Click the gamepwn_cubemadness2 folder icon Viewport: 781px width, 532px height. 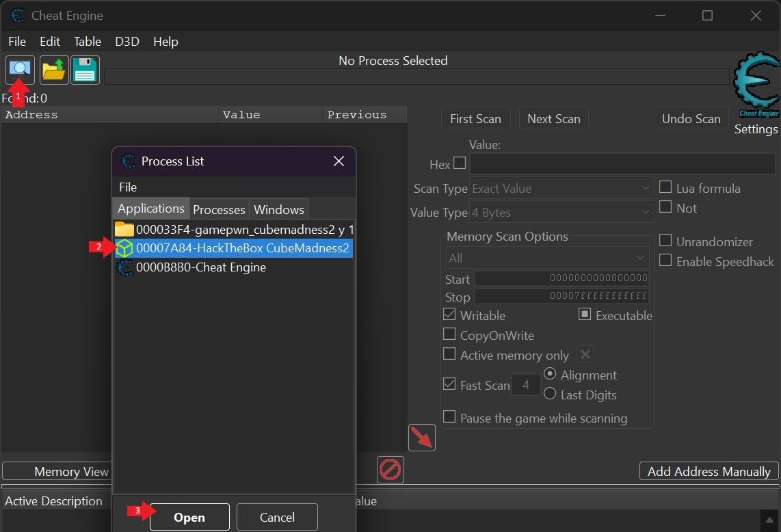[x=124, y=229]
